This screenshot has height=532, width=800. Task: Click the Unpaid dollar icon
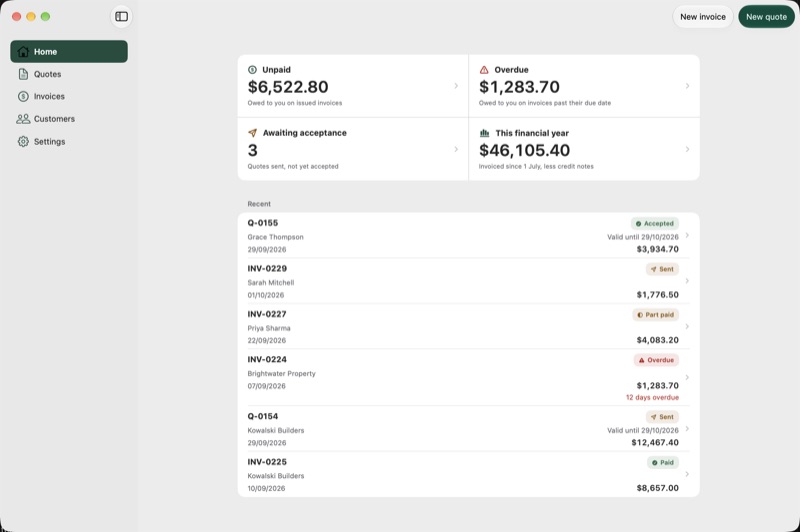coord(252,70)
